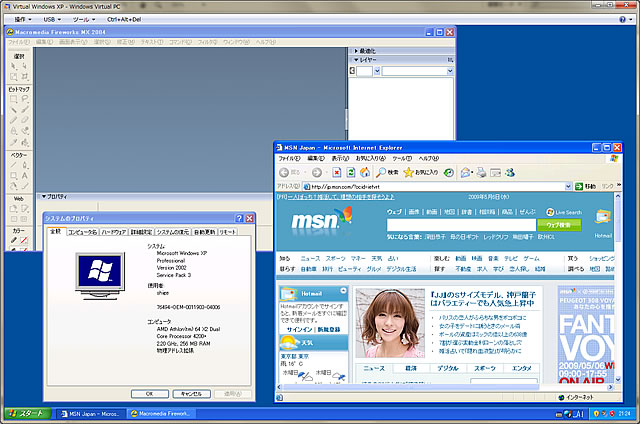Switch to システムの復元 tab in System Properties
The width and height of the screenshot is (640, 424).
(x=173, y=232)
